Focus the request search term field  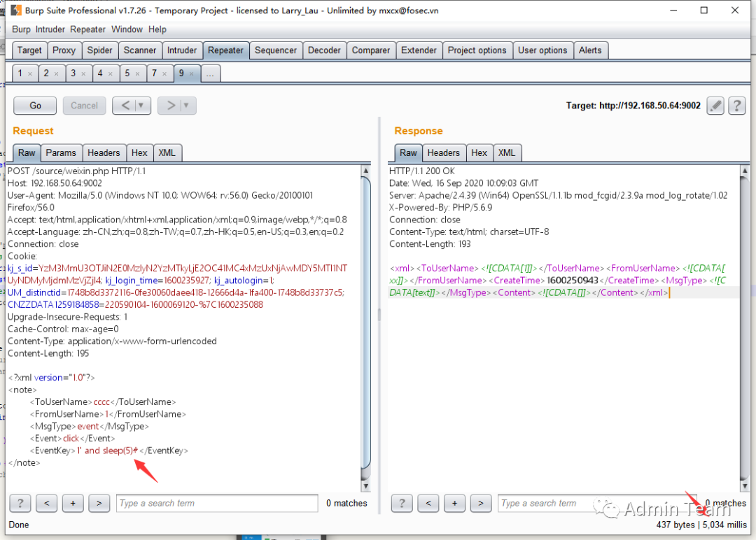(217, 503)
